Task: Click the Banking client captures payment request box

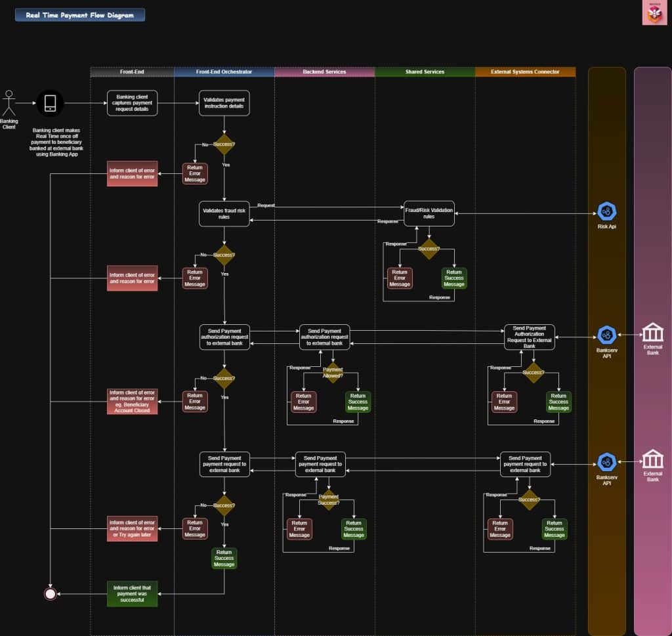Action: coord(134,103)
